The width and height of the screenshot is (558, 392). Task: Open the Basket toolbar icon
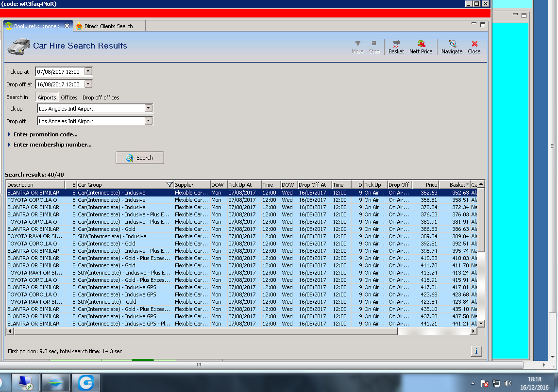[x=396, y=47]
